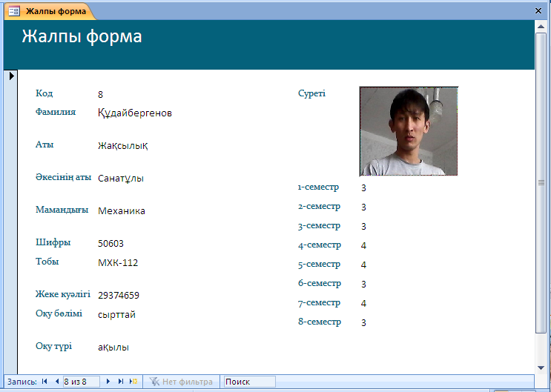Click the 6-семестр grade value

coord(363,284)
